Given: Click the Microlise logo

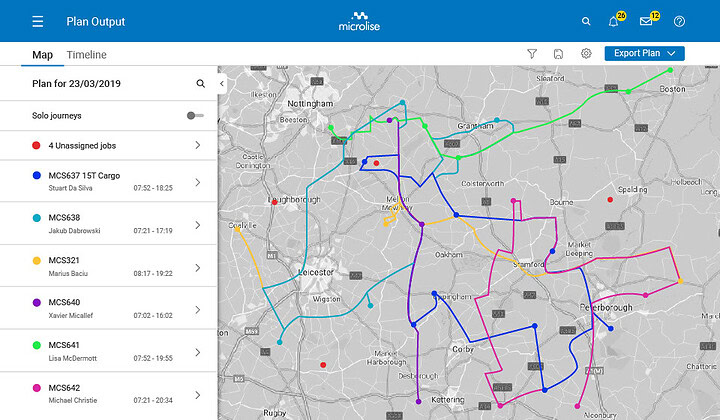Looking at the screenshot, I should 359,21.
